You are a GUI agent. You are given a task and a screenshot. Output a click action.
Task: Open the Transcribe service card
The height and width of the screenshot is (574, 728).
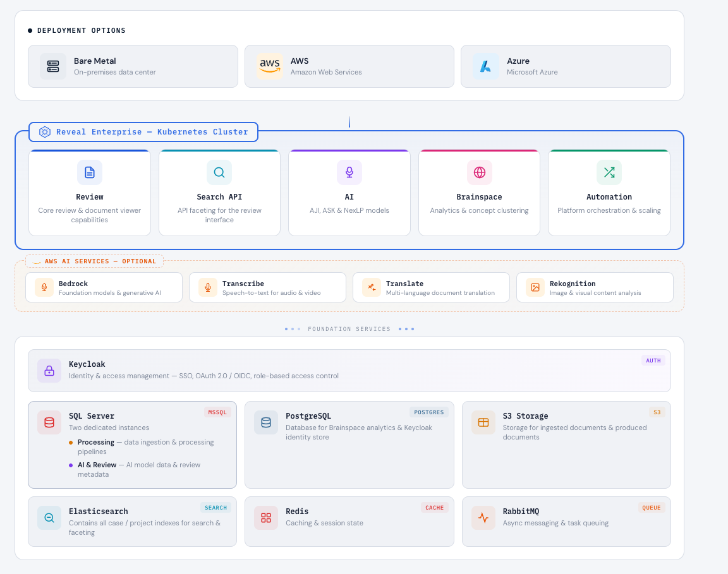click(267, 288)
